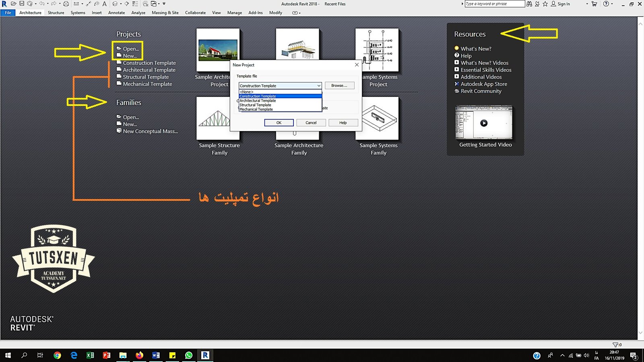Expand the Switch Windows dropdown arrow
644x362 pixels.
click(x=159, y=4)
